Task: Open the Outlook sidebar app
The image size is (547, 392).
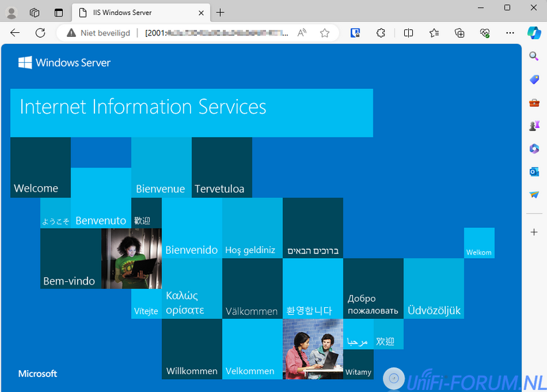Action: click(534, 172)
